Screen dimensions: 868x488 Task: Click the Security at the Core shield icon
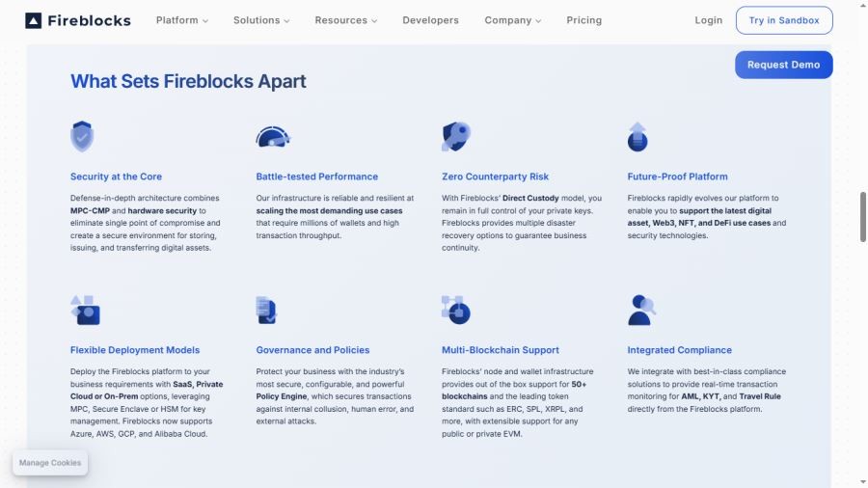[x=82, y=136]
